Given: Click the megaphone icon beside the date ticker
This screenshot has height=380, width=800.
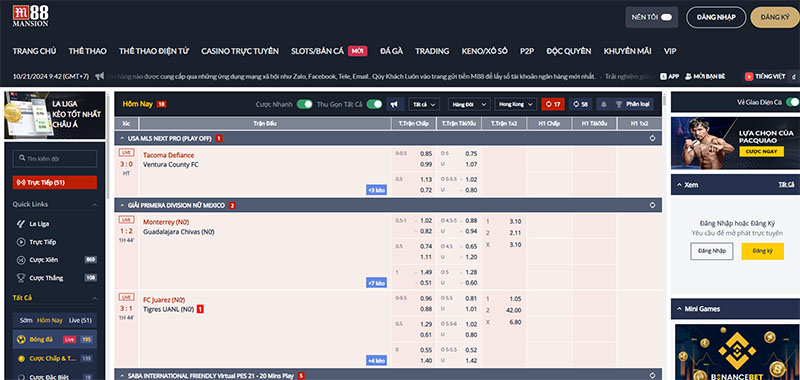Looking at the screenshot, I should [x=99, y=76].
